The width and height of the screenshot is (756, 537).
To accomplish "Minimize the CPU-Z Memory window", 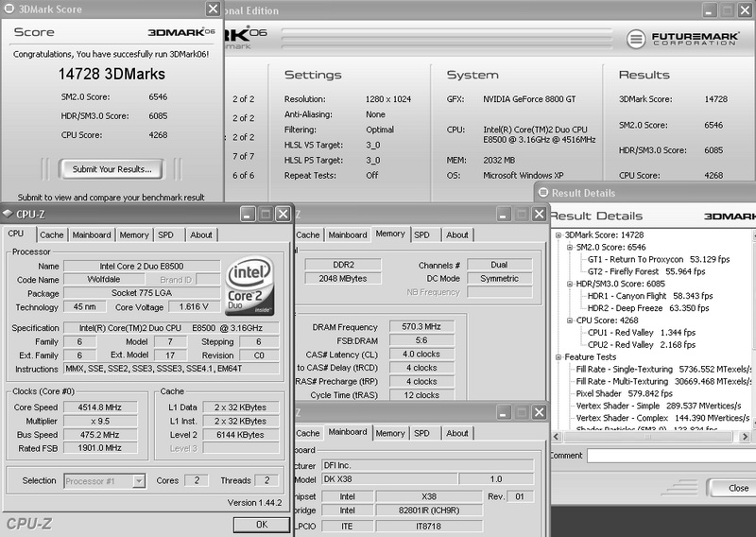I will (504, 214).
